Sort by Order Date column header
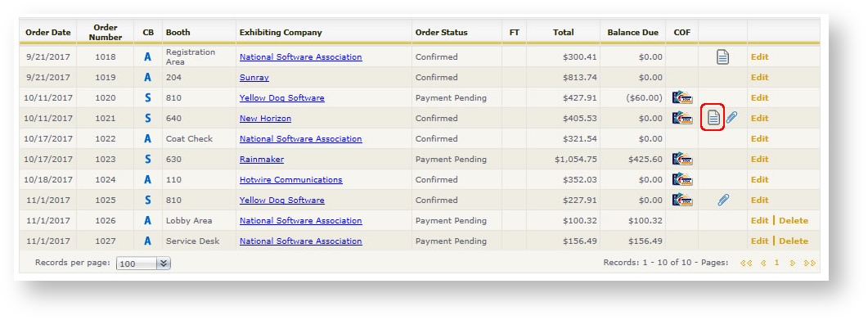Screen dimensions: 868x320 (x=48, y=32)
